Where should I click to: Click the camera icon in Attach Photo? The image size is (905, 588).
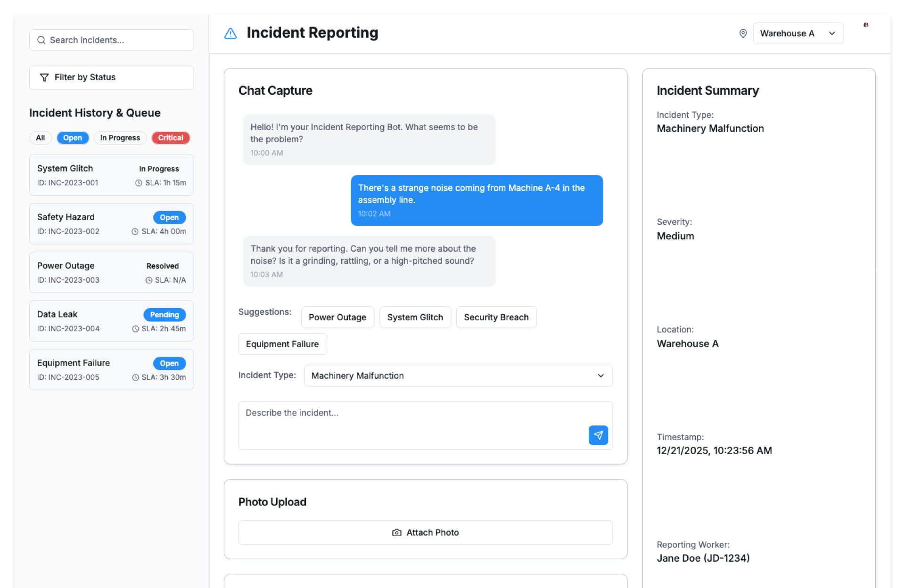[x=396, y=532]
